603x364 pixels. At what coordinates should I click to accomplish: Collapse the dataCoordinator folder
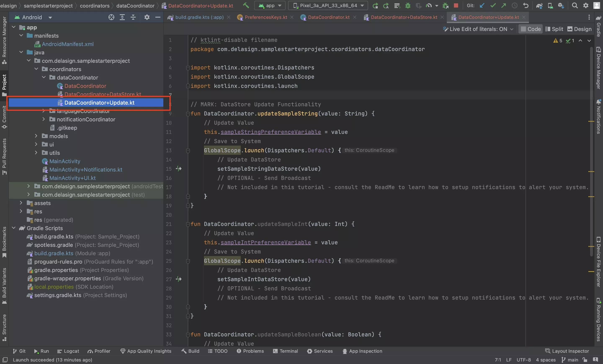tap(44, 77)
